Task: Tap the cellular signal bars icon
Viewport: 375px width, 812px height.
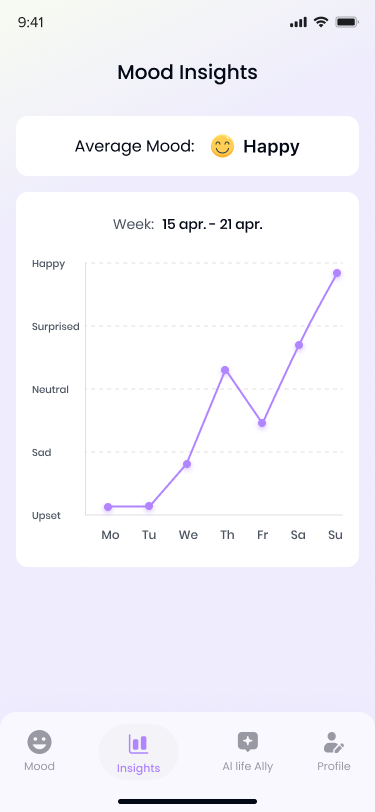Action: click(x=298, y=22)
